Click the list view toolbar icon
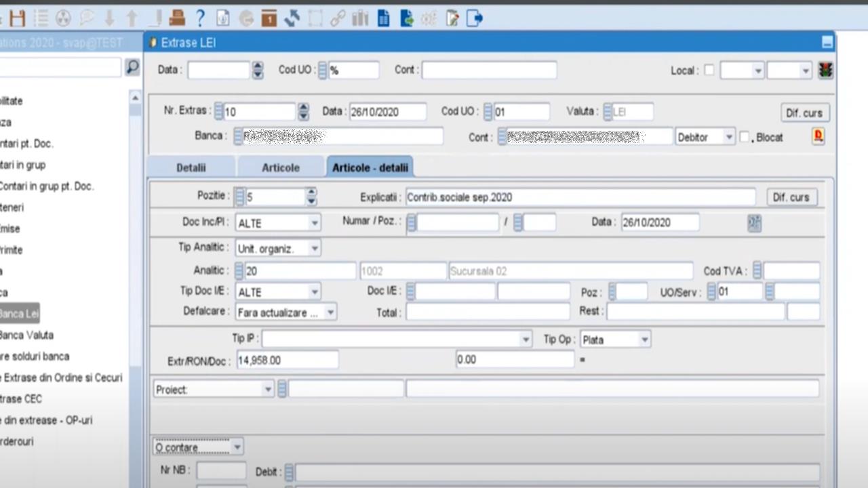This screenshot has width=868, height=488. (41, 18)
